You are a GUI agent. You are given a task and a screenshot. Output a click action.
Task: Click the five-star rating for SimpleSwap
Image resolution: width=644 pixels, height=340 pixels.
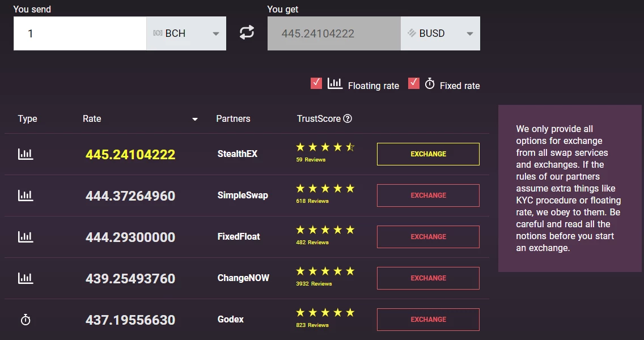[x=325, y=189]
